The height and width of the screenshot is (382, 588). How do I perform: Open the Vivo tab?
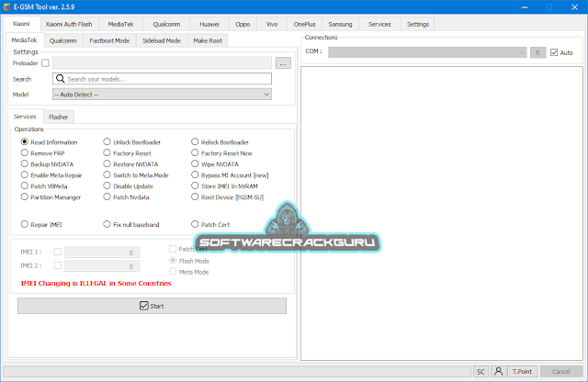tap(272, 24)
